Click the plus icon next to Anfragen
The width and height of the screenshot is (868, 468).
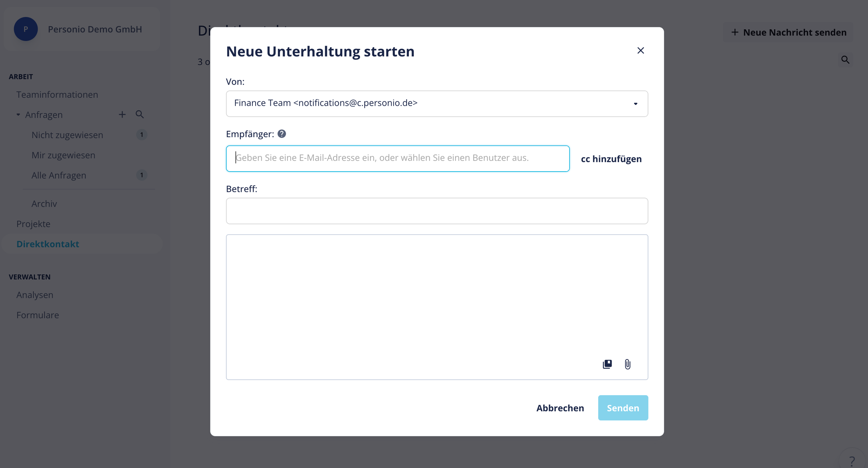point(122,115)
